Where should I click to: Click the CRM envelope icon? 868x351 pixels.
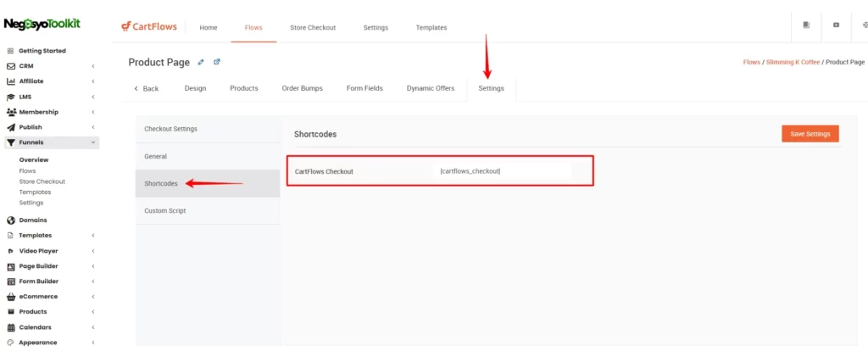(10, 66)
